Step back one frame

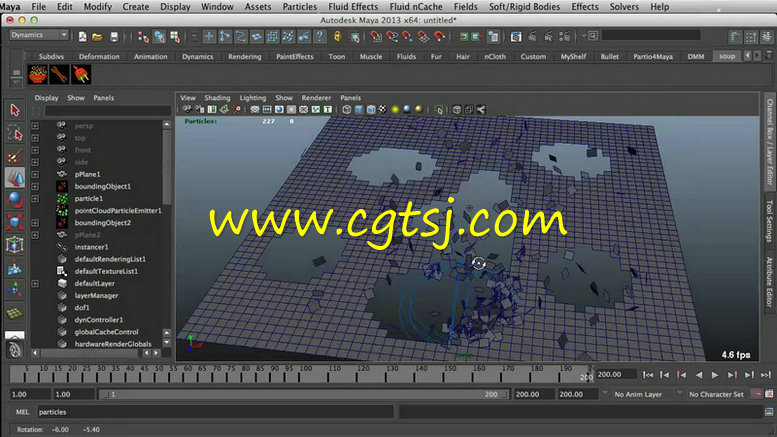tap(665, 375)
